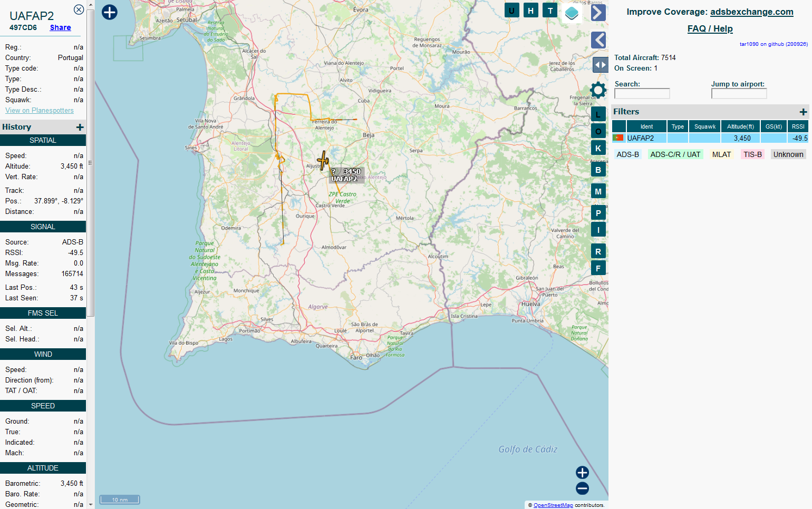This screenshot has width=812, height=509.
Task: Click the ADS-C/R / UAT legend swatch
Action: [675, 154]
